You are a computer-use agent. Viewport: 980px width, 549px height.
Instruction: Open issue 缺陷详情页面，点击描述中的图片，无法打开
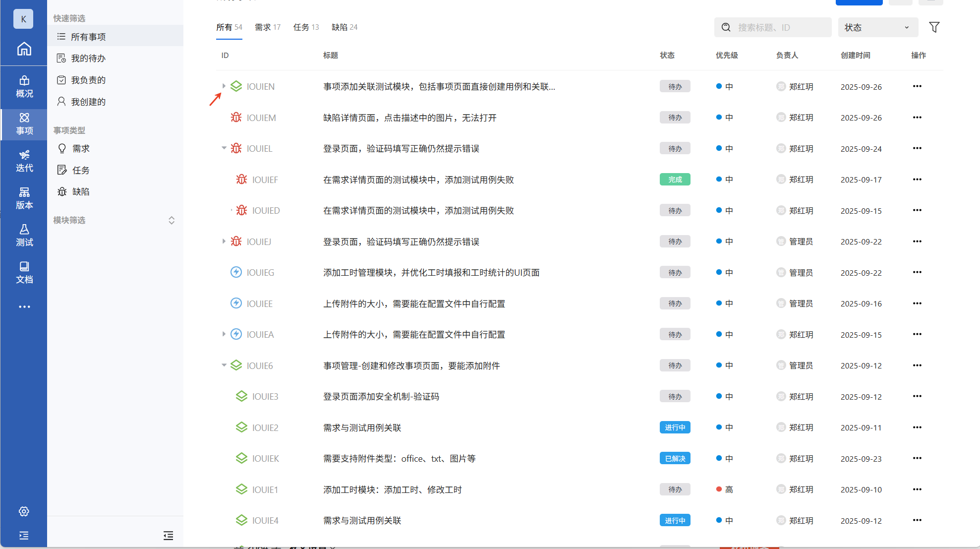click(409, 118)
